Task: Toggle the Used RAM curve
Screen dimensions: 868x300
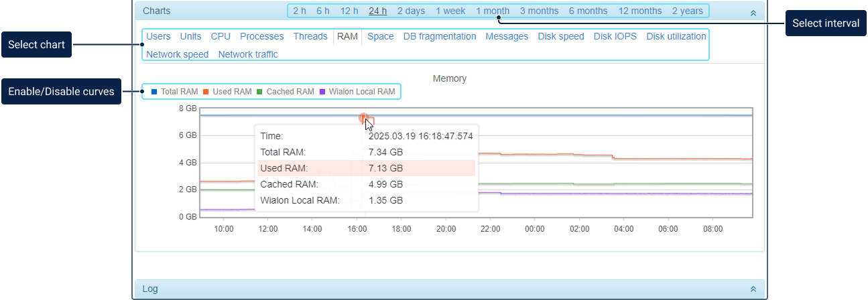Action: (231, 92)
